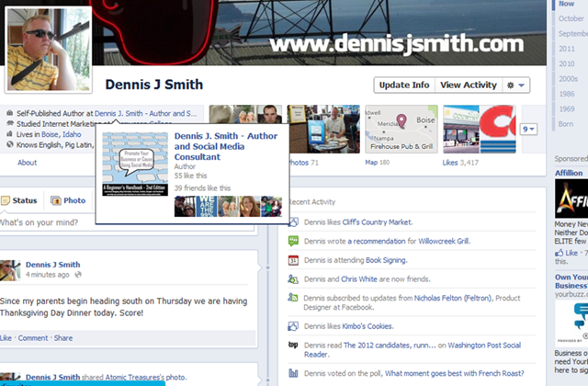Select the Status composer tab
The image size is (588, 386).
19,200
